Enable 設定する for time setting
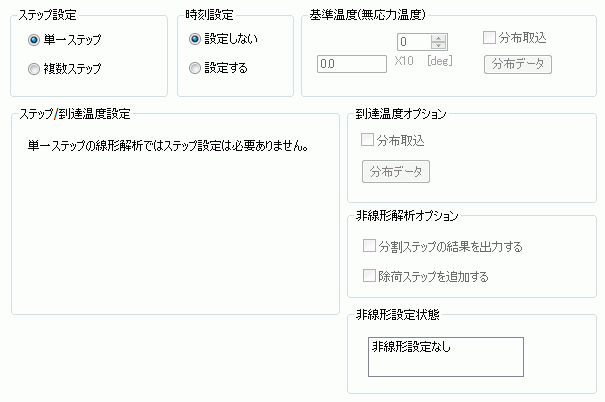The height and width of the screenshot is (402, 605). [195, 68]
